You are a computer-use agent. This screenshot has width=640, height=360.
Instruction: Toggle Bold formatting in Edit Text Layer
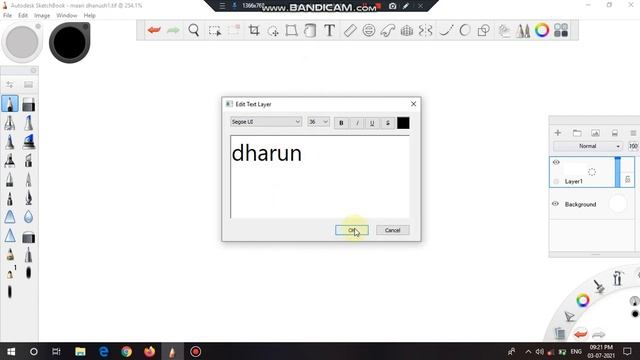[341, 123]
